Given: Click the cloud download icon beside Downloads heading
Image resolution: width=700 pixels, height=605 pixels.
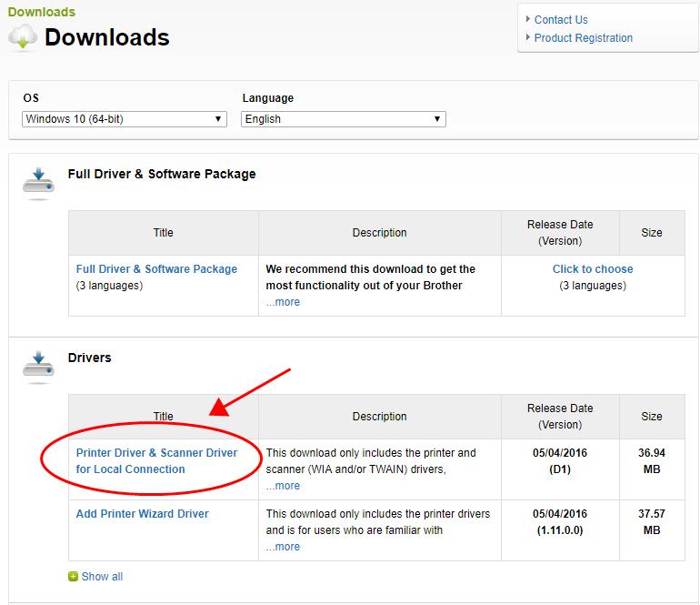Looking at the screenshot, I should point(23,39).
